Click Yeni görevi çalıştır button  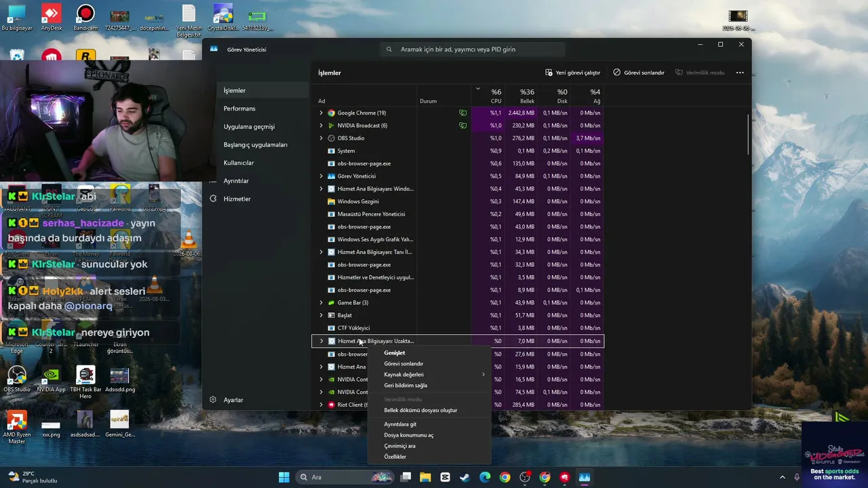point(573,73)
